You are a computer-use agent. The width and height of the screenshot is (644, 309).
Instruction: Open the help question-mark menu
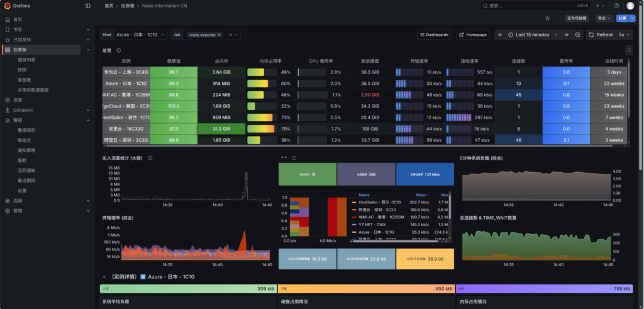[x=616, y=6]
